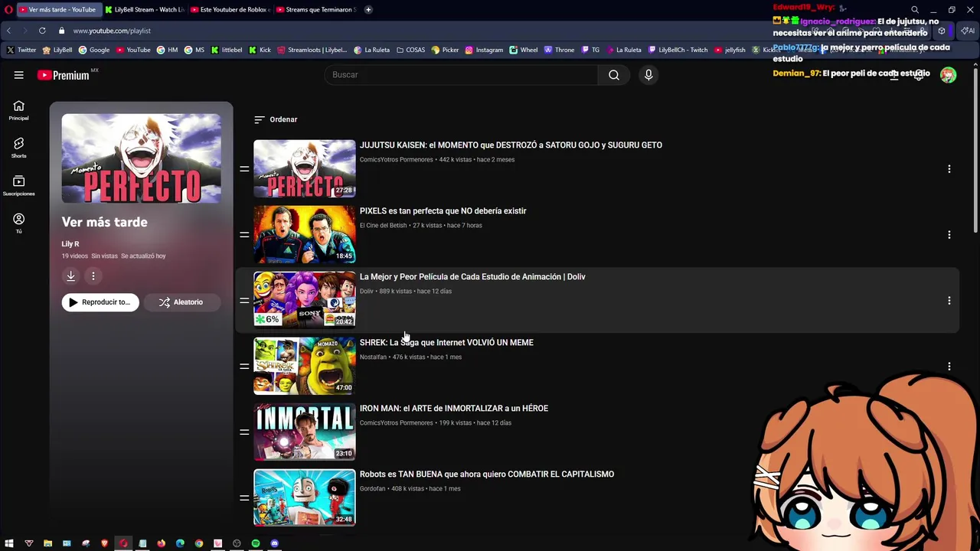The width and height of the screenshot is (980, 551).
Task: Open COSAS bookmarks folder
Action: [410, 50]
